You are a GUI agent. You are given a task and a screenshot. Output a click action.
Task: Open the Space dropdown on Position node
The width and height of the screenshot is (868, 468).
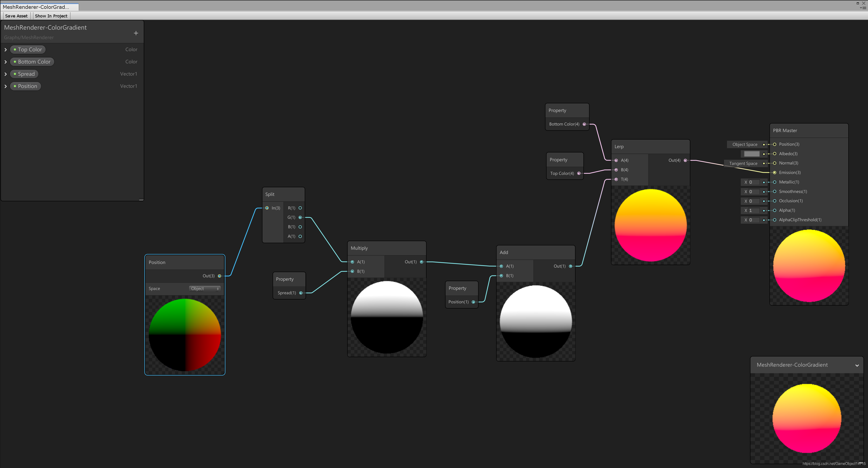point(205,289)
